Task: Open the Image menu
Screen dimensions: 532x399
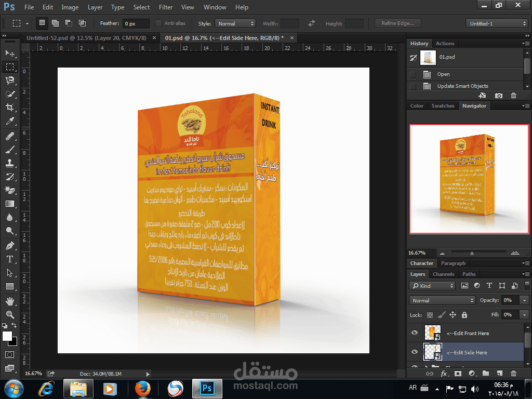Action: (x=70, y=7)
